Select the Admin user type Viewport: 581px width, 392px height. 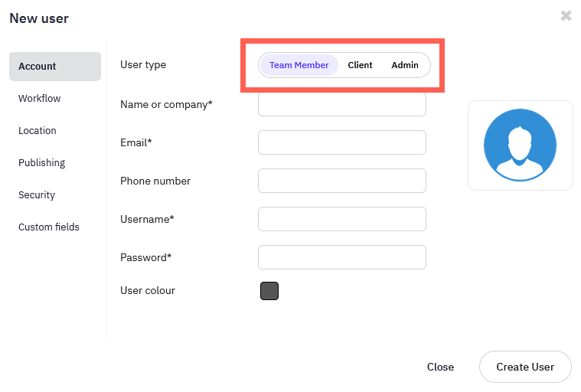click(405, 65)
